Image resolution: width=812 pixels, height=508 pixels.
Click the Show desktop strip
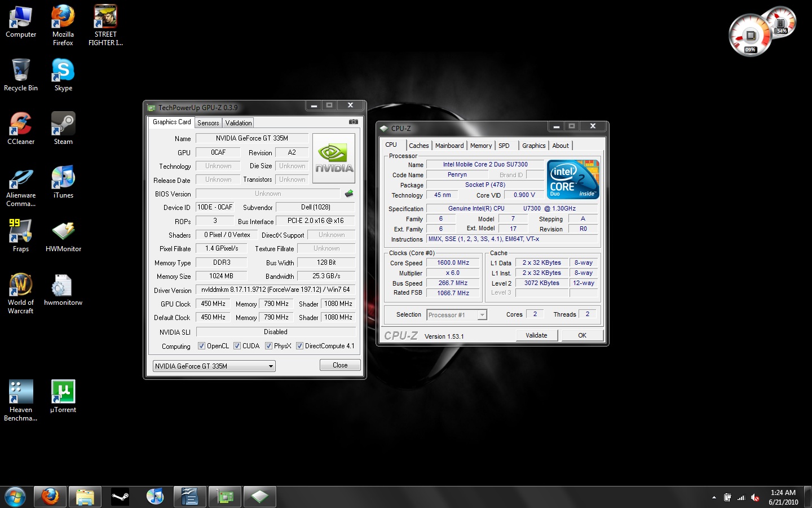(x=807, y=497)
